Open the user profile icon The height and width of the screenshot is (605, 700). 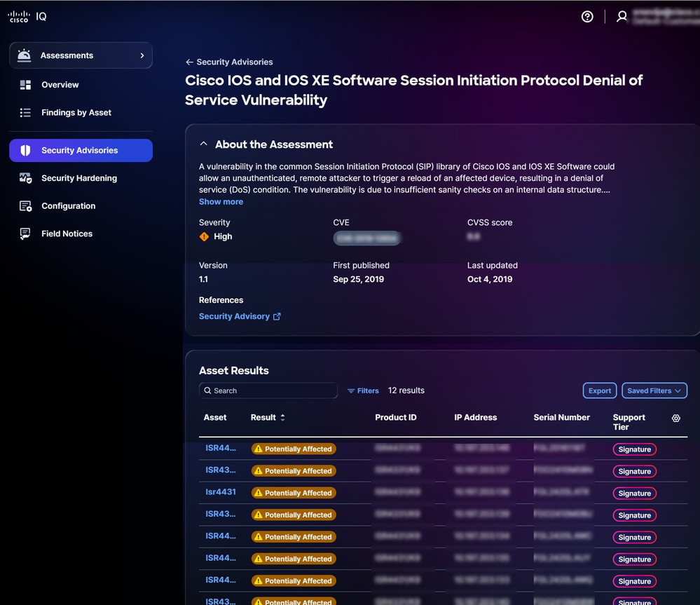pos(622,17)
